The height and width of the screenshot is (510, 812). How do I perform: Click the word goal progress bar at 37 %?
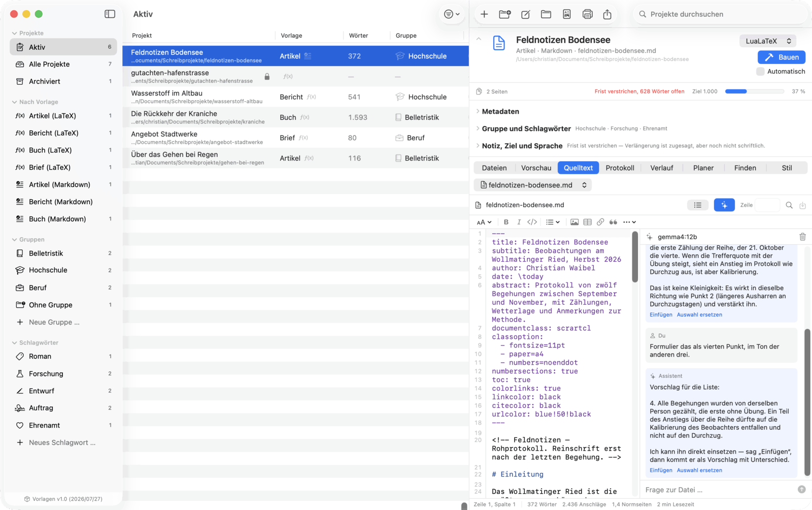click(x=754, y=91)
